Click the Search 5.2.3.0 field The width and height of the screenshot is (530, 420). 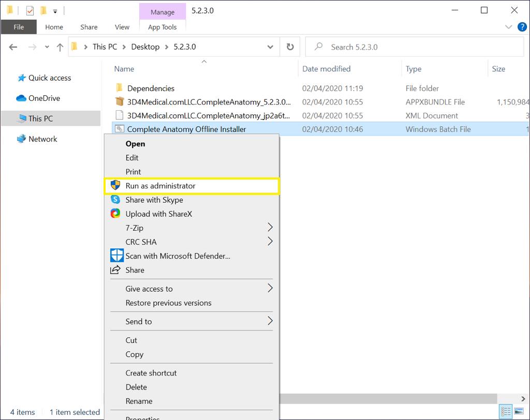(x=415, y=47)
